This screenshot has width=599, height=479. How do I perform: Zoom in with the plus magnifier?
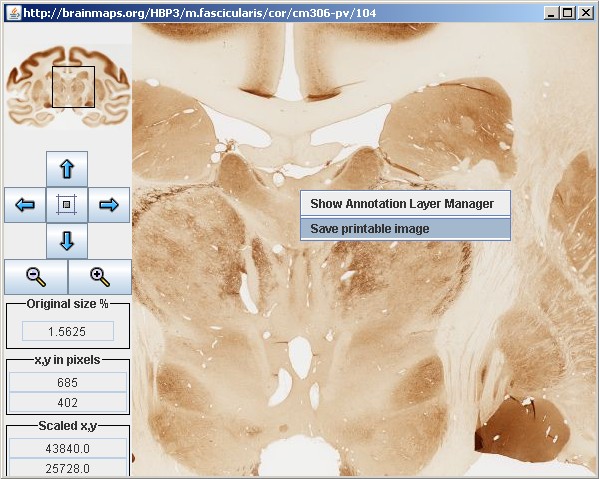100,277
